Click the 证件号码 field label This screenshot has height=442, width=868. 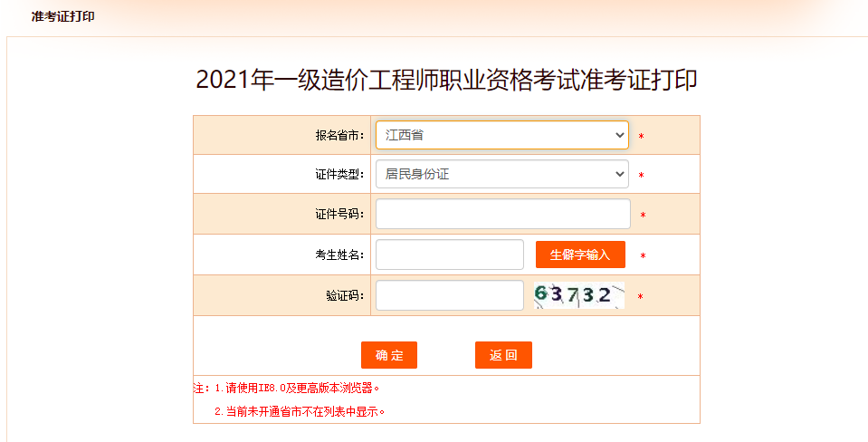pos(339,215)
